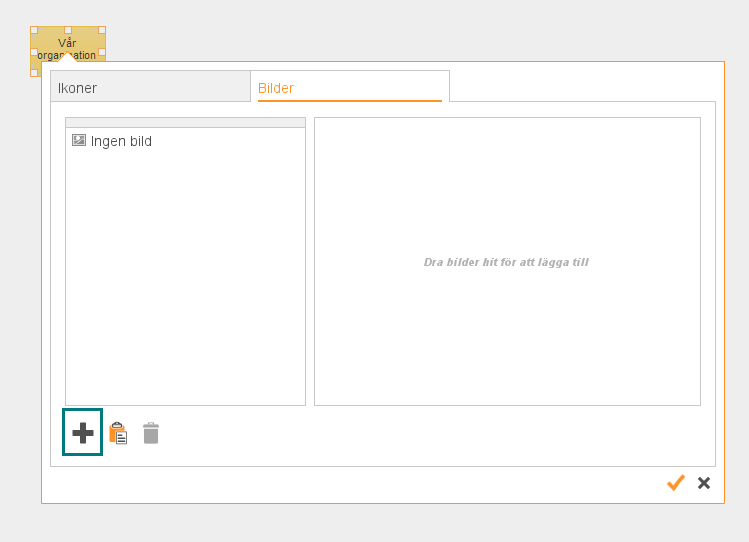Paste image using the clipboard icon
Viewport: 749px width, 542px height.
(118, 433)
